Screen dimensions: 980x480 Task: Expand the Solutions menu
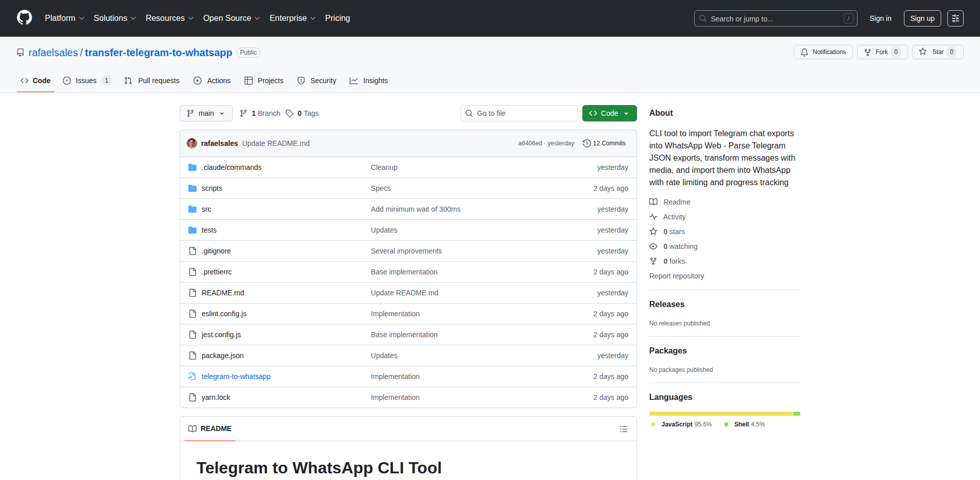click(x=115, y=18)
